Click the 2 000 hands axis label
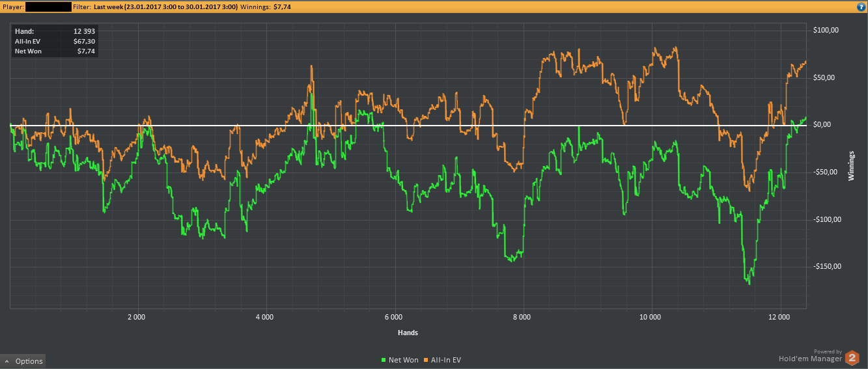 (x=136, y=317)
